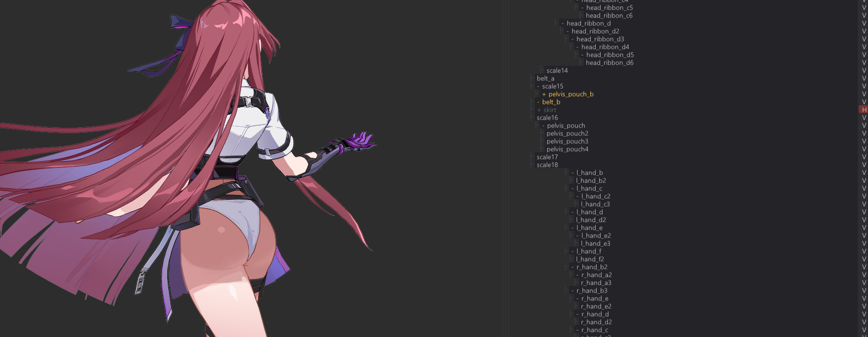Select the l_hand_f2 bone
The height and width of the screenshot is (337, 868).
point(590,259)
